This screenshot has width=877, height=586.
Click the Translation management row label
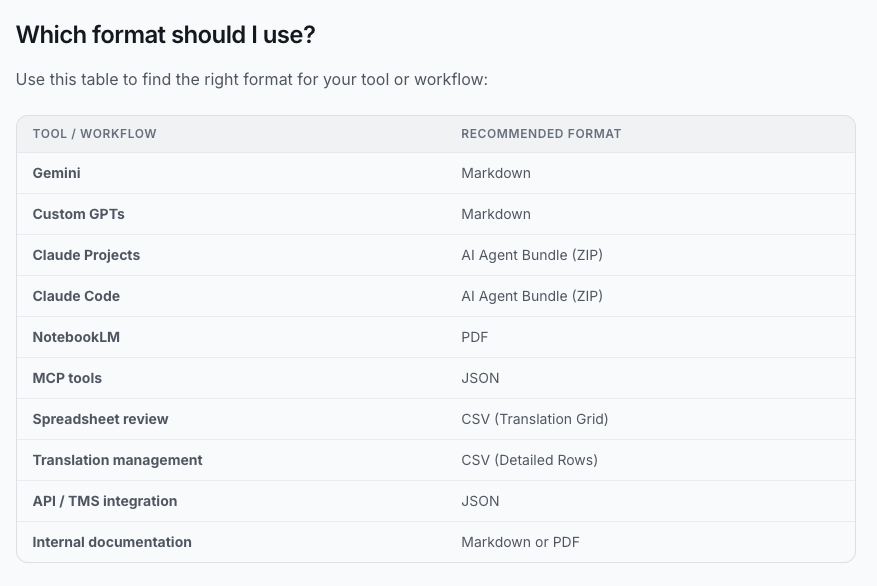(118, 460)
